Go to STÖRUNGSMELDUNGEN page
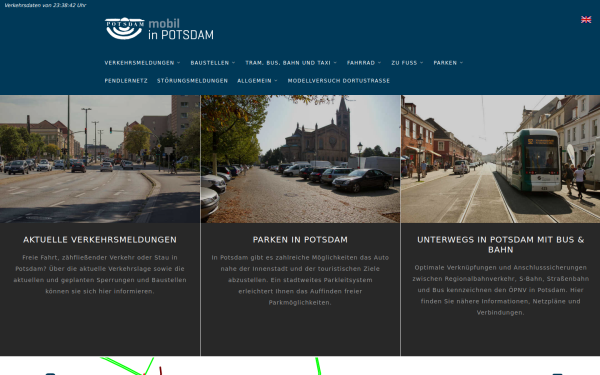Screen dimensions: 600x375 coord(192,81)
